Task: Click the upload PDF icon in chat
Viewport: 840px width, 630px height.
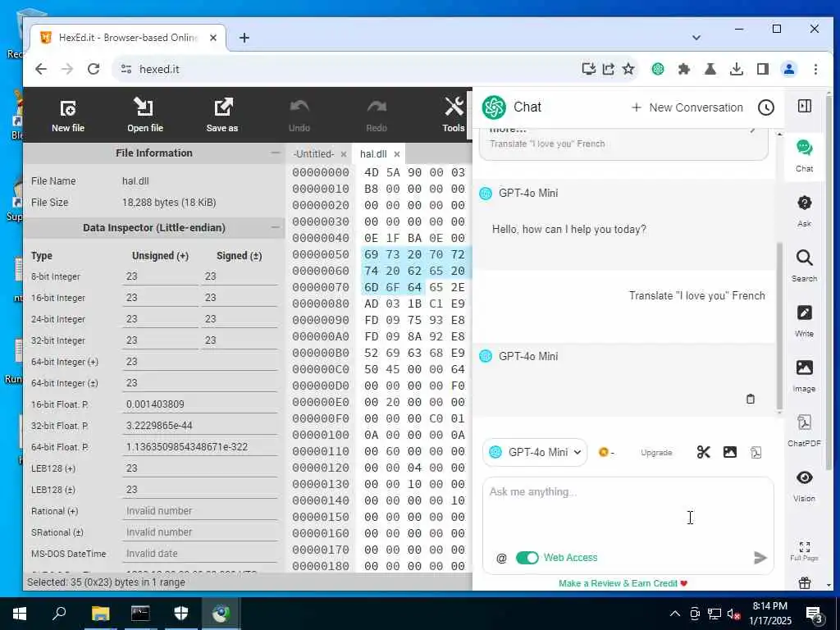Action: click(x=756, y=452)
